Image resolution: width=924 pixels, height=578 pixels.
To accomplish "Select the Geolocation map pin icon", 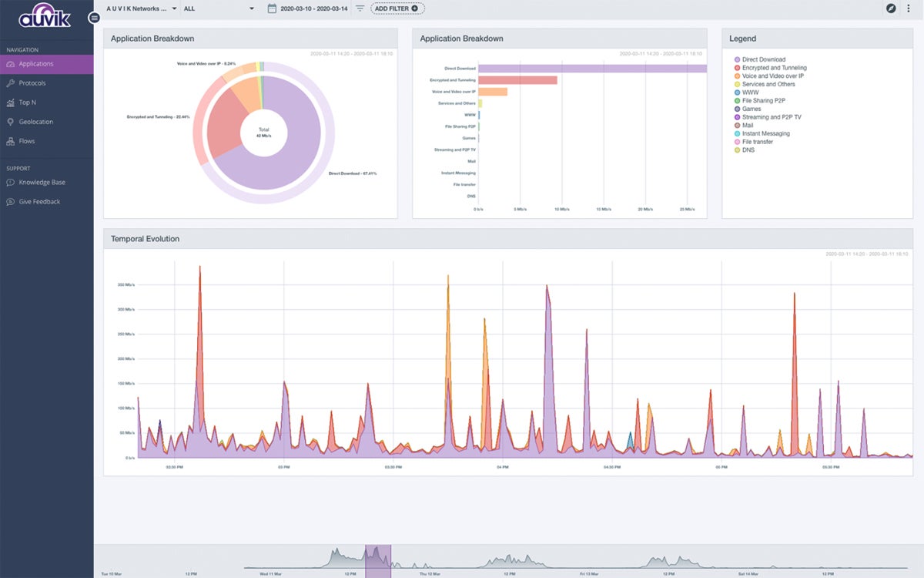I will 9,121.
